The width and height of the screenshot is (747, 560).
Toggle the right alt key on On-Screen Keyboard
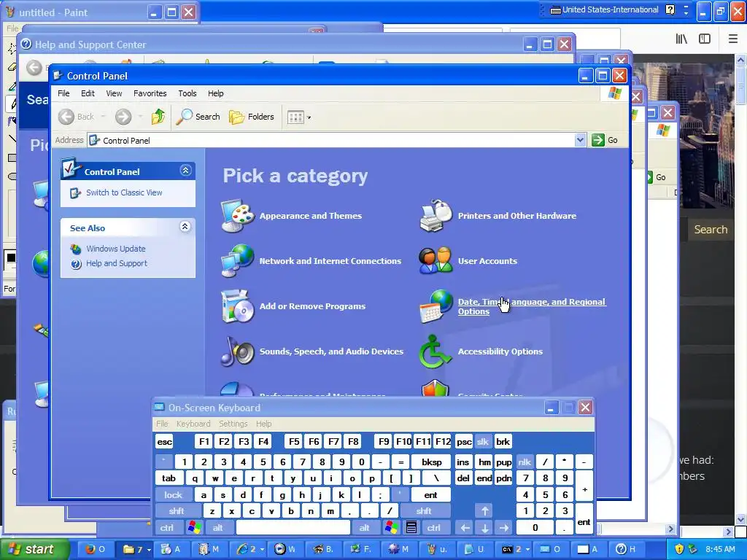[365, 528]
